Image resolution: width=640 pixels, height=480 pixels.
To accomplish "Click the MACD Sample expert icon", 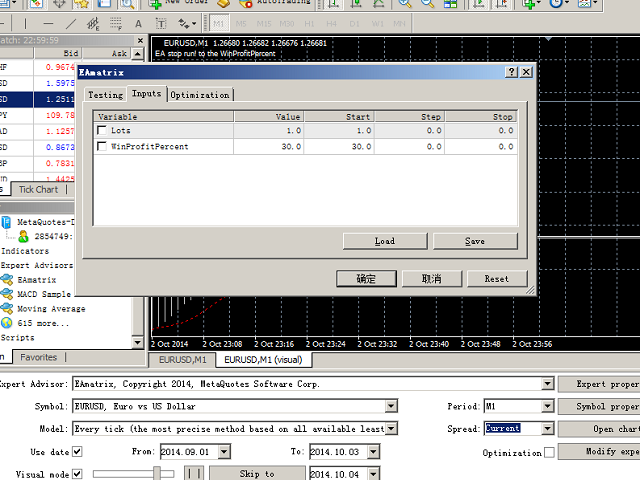I will (x=7, y=294).
